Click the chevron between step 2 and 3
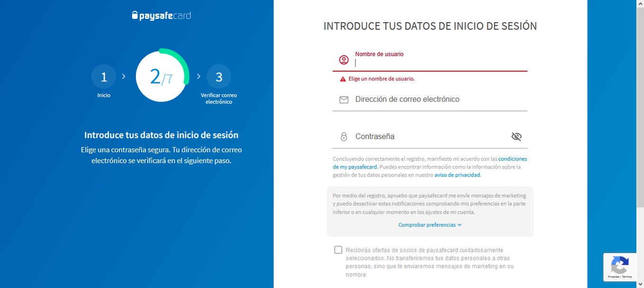Image resolution: width=644 pixels, height=288 pixels. click(199, 76)
